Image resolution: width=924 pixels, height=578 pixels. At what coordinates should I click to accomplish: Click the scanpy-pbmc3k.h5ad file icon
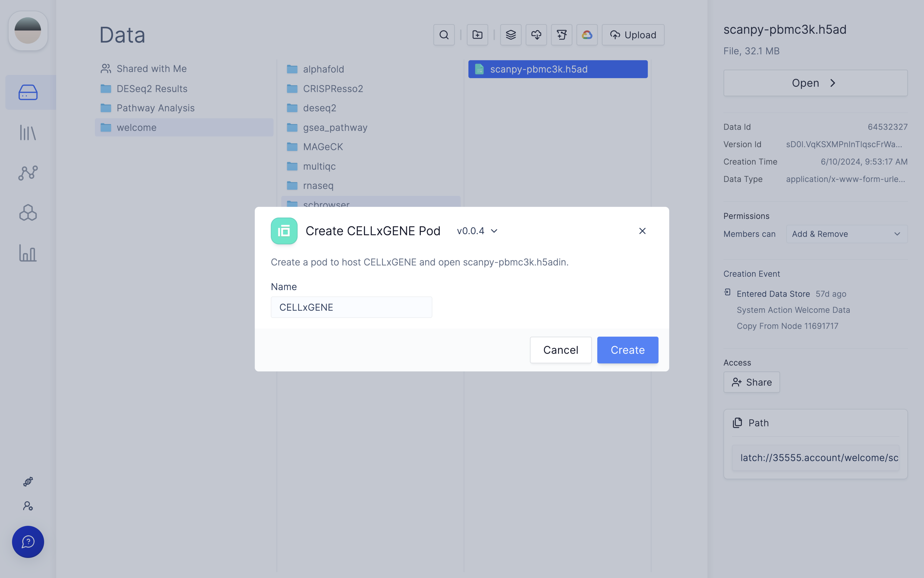479,69
